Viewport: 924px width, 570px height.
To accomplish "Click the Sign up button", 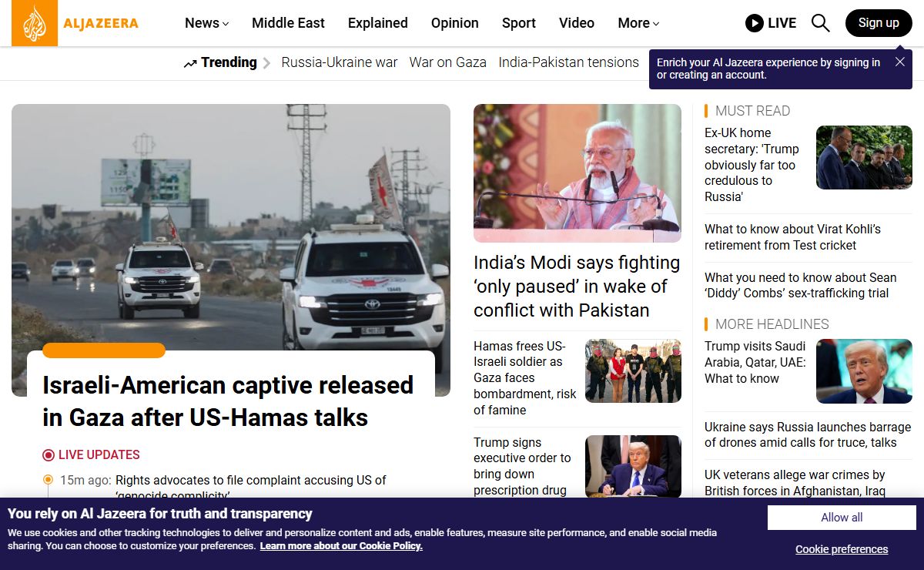I will (879, 23).
